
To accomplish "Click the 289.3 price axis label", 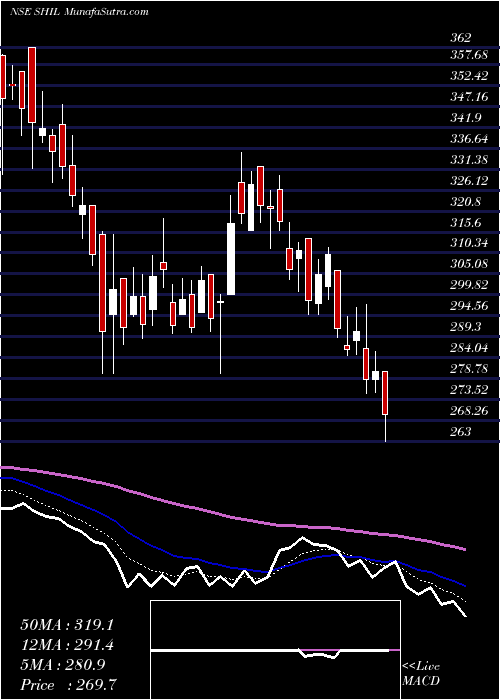I will [465, 327].
